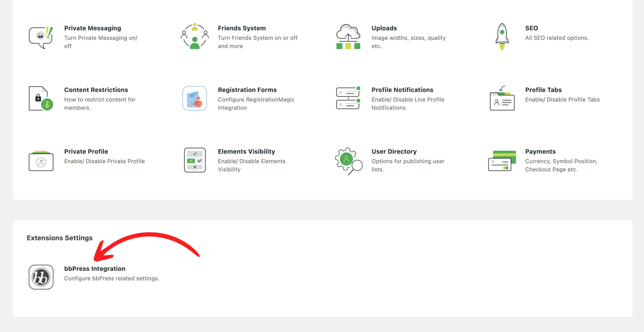Image resolution: width=644 pixels, height=332 pixels.
Task: Click the Private Profile icon
Action: point(41,161)
